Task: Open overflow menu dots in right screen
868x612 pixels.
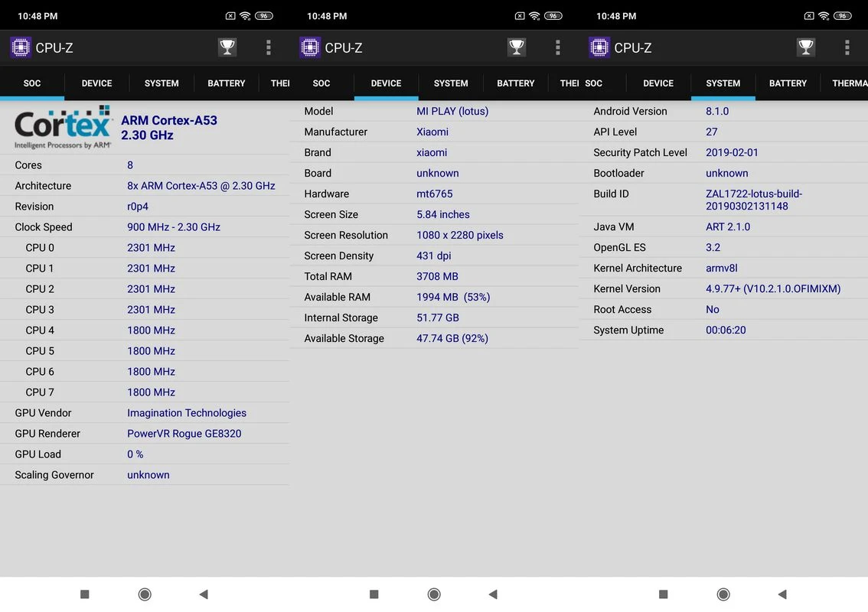Action: click(x=847, y=47)
